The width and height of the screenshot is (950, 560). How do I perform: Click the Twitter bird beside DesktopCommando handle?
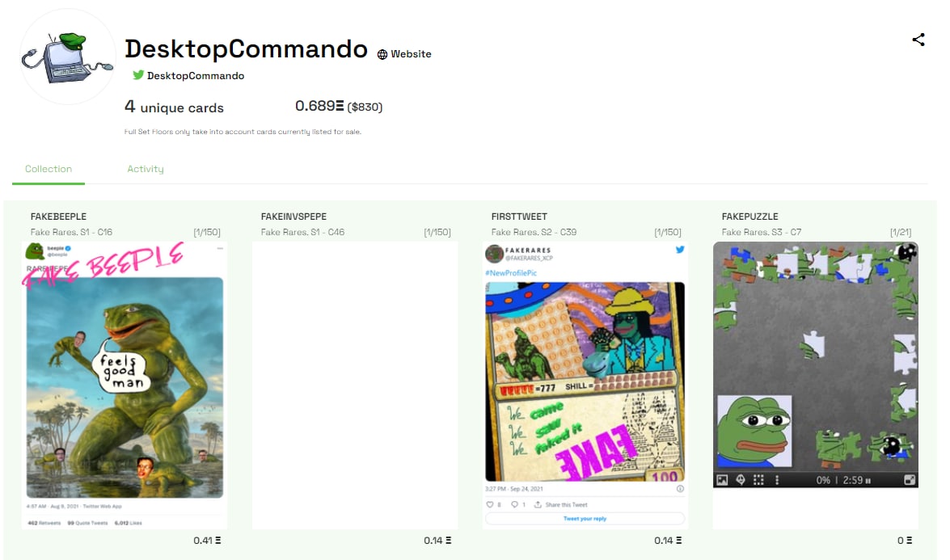point(138,75)
